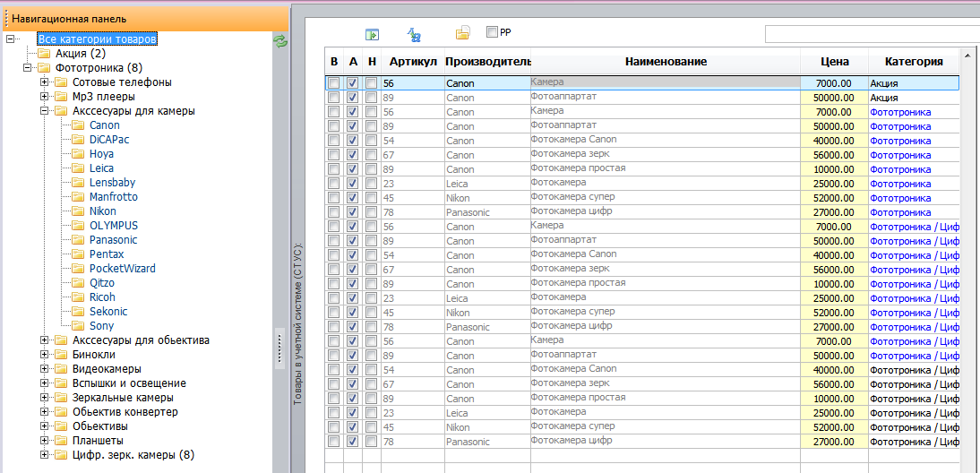Select the Все категории товаров tree item
Screen dimensions: 980x473
(97, 39)
